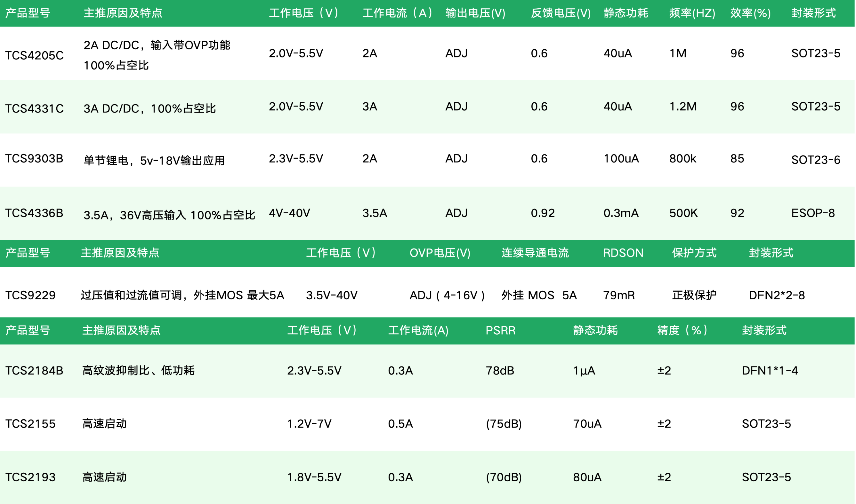Viewport: 856px width, 504px height.
Task: Click 高速启动 in the TCS2193 row
Action: [x=104, y=478]
